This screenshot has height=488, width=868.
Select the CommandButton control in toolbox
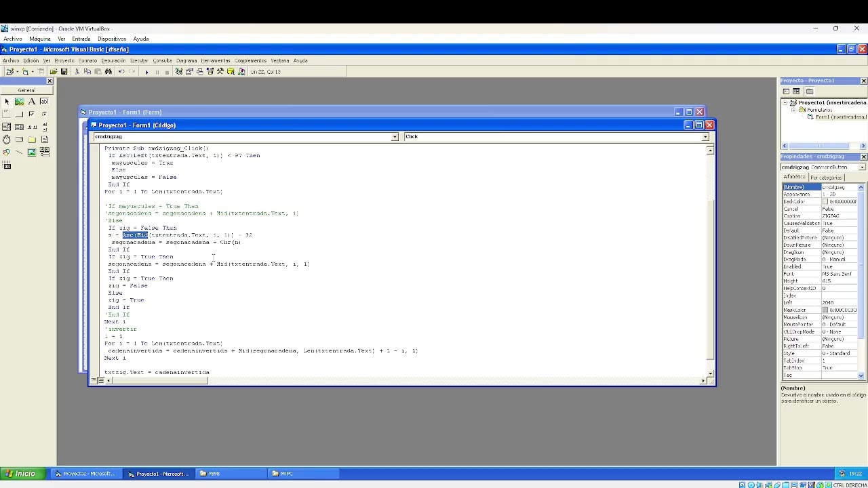point(19,114)
